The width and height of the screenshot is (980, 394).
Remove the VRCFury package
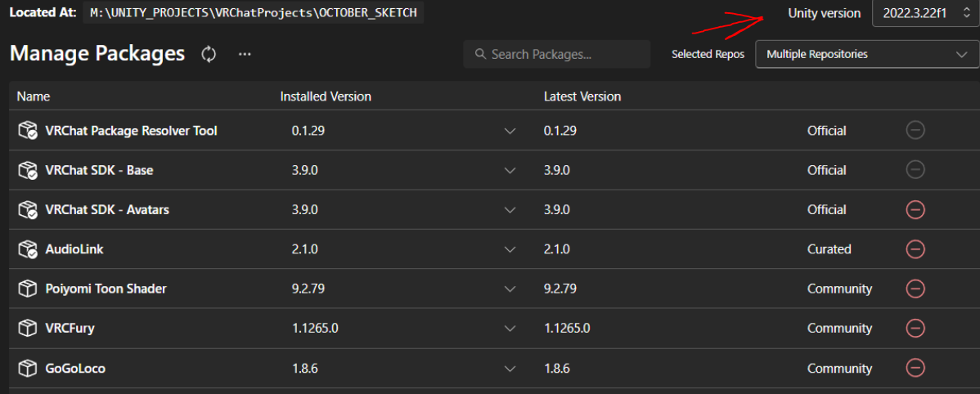[915, 328]
